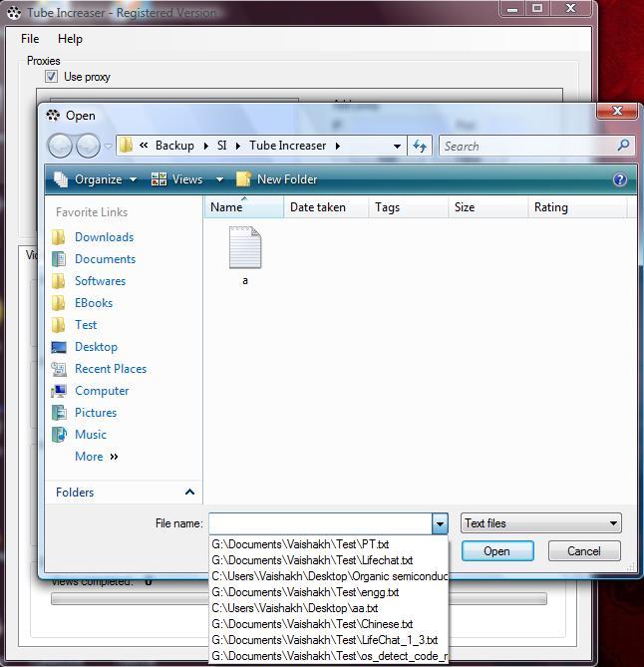Expand the Folders pane chevron
The width and height of the screenshot is (644, 667).
189,493
